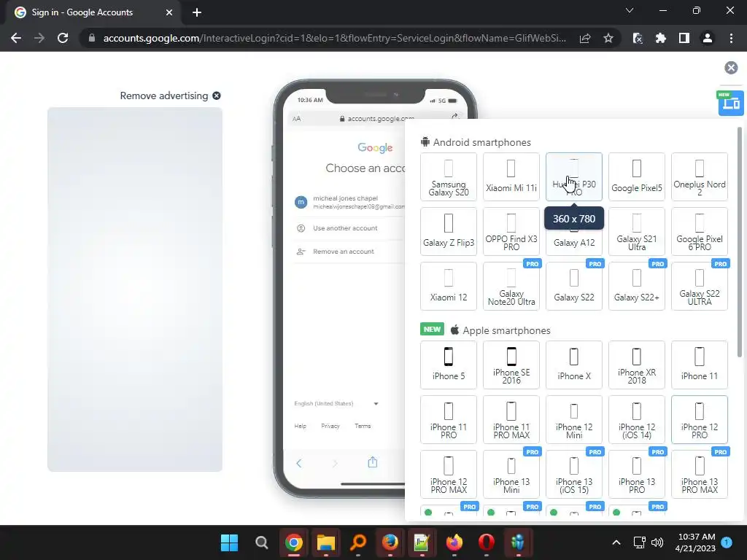Select the Galaxy S21 Ultra device
The width and height of the screenshot is (747, 560).
click(636, 231)
